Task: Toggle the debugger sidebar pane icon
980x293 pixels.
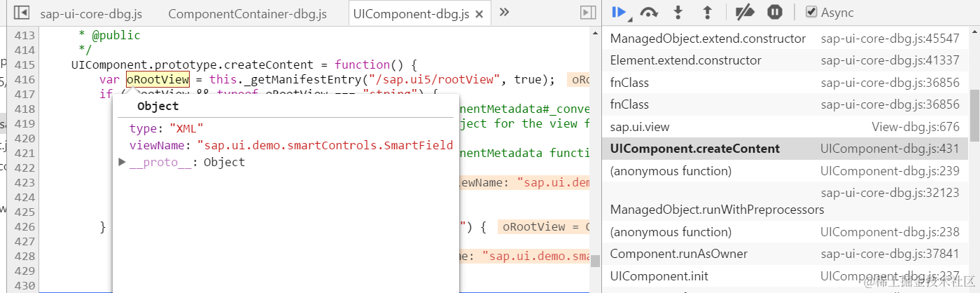Action: point(588,13)
